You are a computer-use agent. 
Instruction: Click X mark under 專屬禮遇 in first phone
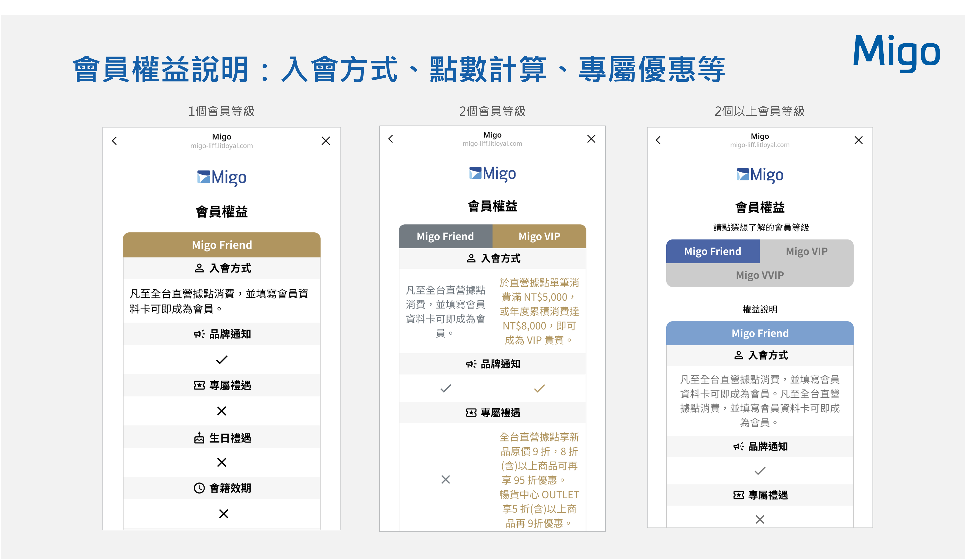pos(222,411)
